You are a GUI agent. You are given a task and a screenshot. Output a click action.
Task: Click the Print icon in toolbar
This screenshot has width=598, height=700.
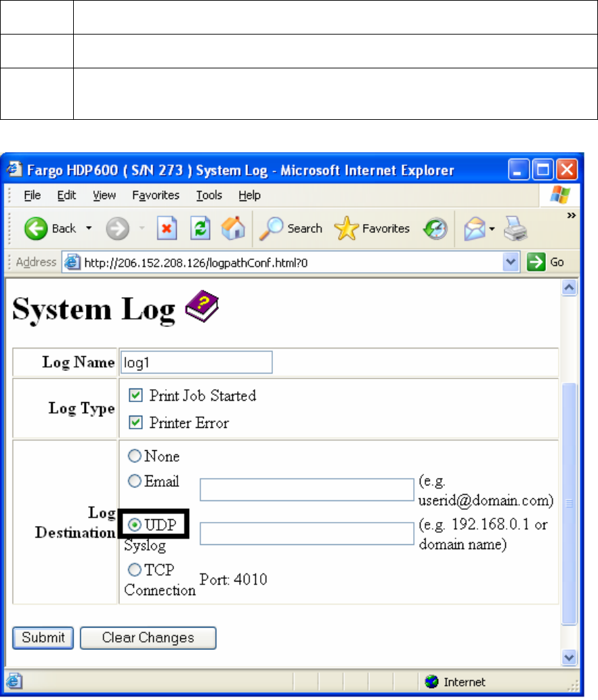click(x=516, y=229)
